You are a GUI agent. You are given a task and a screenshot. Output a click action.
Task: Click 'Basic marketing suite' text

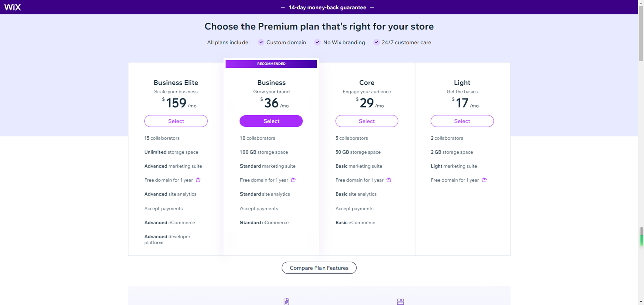click(359, 166)
